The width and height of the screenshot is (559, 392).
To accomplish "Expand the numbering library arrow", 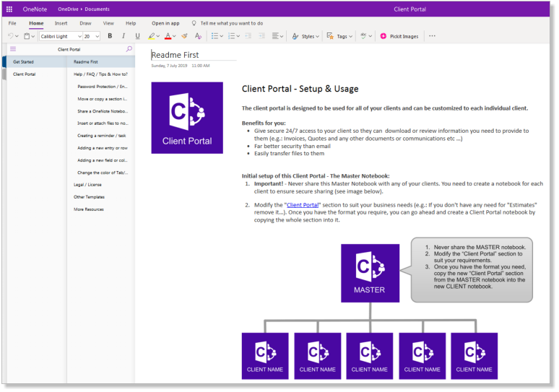I will [x=238, y=36].
